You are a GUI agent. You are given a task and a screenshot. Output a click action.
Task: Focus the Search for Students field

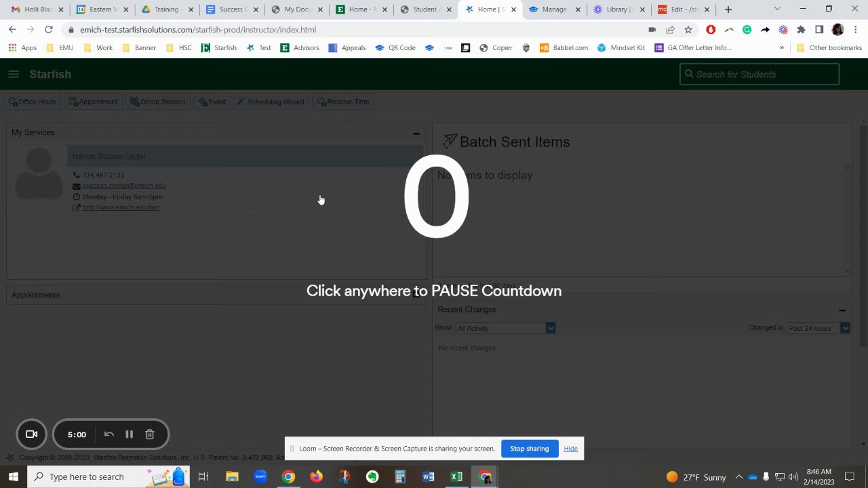(x=759, y=75)
